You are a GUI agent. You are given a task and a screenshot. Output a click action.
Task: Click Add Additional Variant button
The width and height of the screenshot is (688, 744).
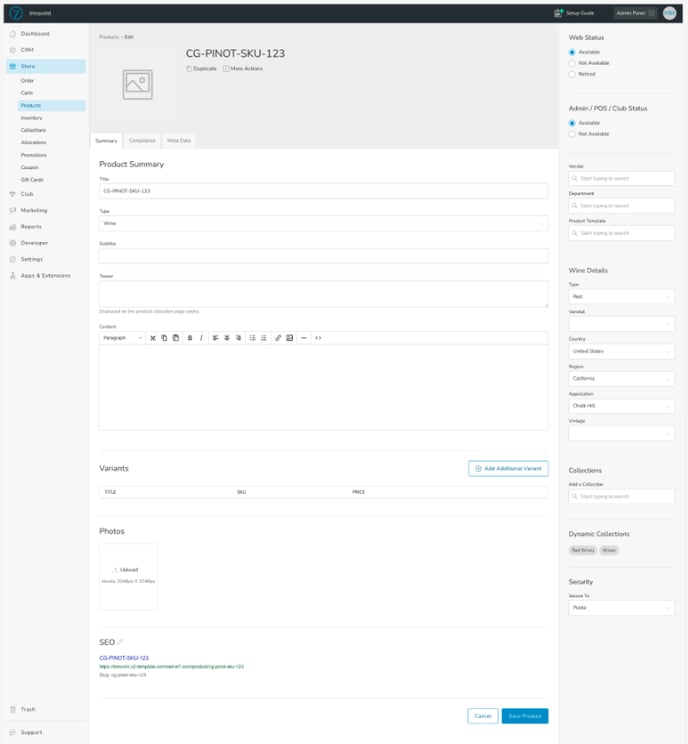click(508, 468)
